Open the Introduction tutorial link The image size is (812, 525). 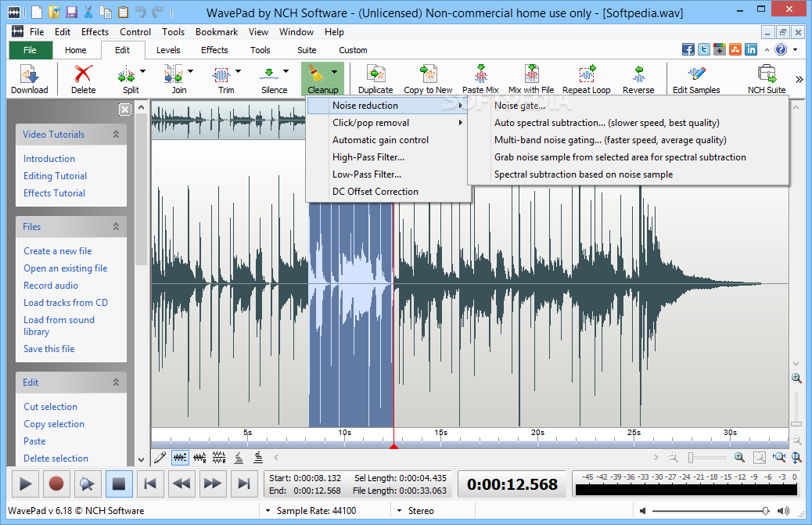point(49,158)
